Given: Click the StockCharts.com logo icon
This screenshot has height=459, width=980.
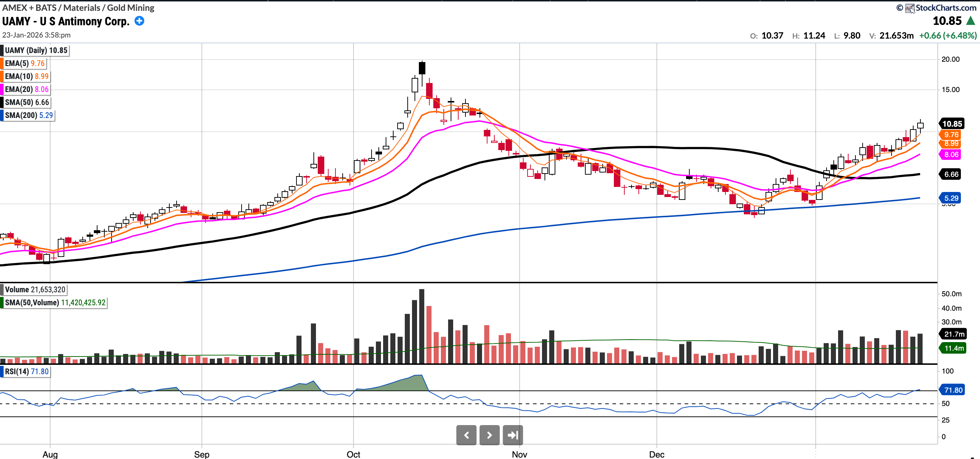Looking at the screenshot, I should tap(910, 8).
